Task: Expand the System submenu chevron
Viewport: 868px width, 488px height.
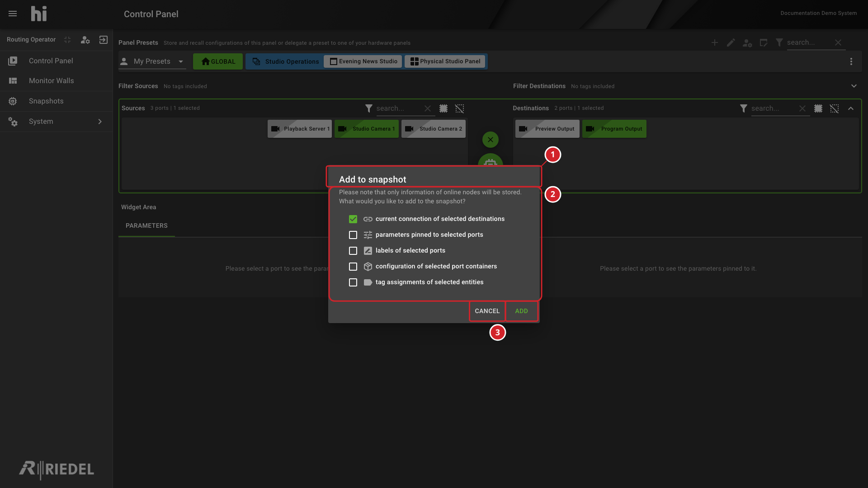Action: (x=100, y=122)
